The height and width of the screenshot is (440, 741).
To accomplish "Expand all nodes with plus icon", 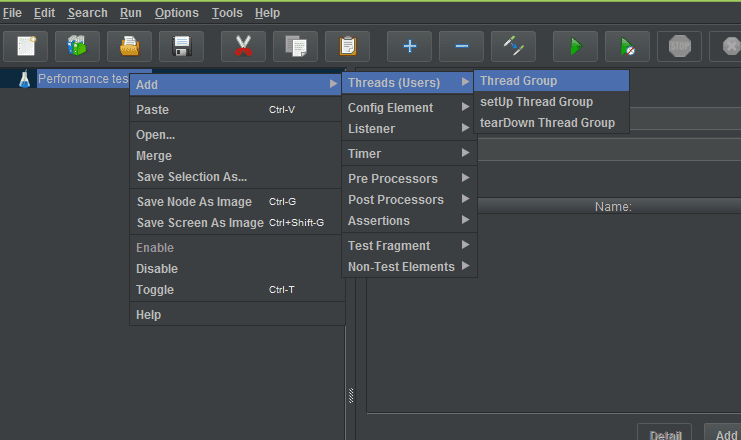I will pos(409,46).
